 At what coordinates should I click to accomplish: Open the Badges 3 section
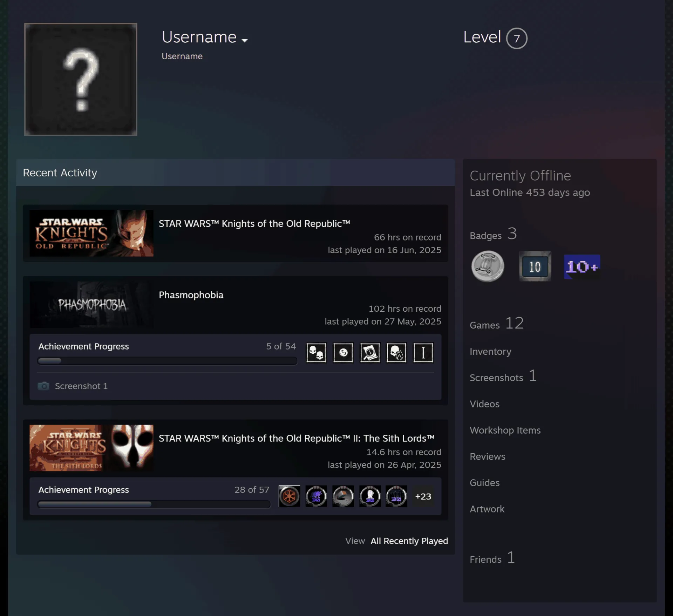coord(494,234)
